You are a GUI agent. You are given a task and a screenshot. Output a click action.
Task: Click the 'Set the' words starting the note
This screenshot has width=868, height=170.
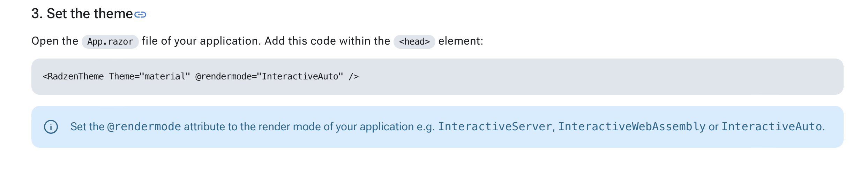(87, 127)
